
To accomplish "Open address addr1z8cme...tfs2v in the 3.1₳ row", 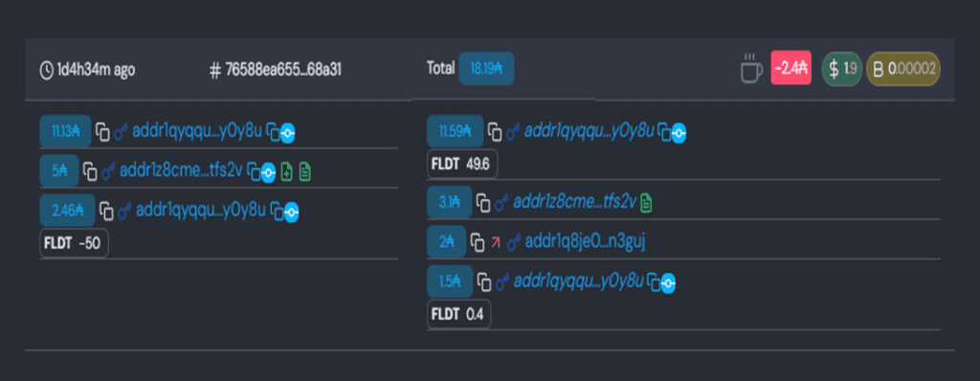I will (x=574, y=201).
